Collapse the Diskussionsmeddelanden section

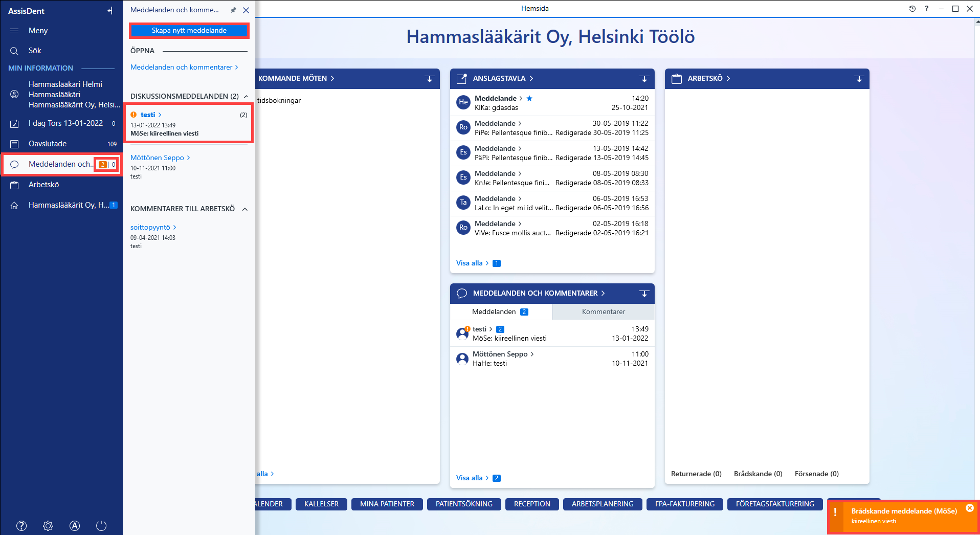[246, 96]
